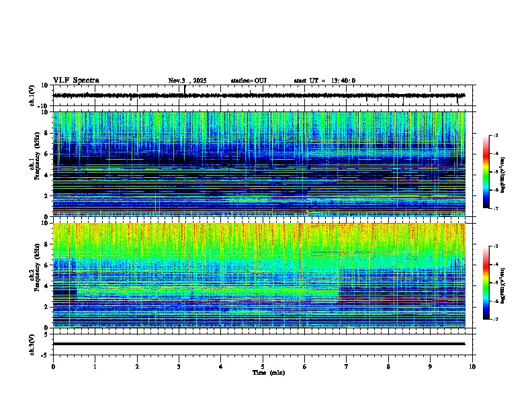Image resolution: width=532 pixels, height=411 pixels.
Task: Click the ch.2 spectrogram color scale bar
Action: (486, 283)
